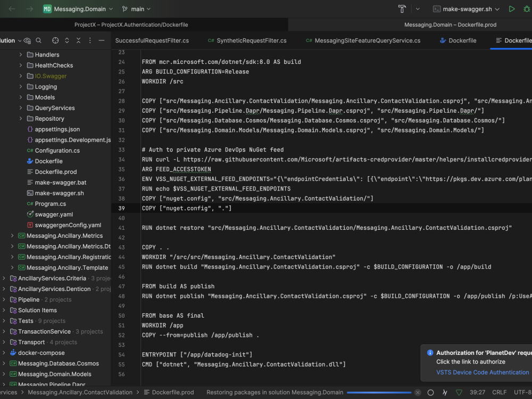Screen dimensions: 532x399
Task: Expand the Pipeline solution folder
Action: click(x=4, y=300)
